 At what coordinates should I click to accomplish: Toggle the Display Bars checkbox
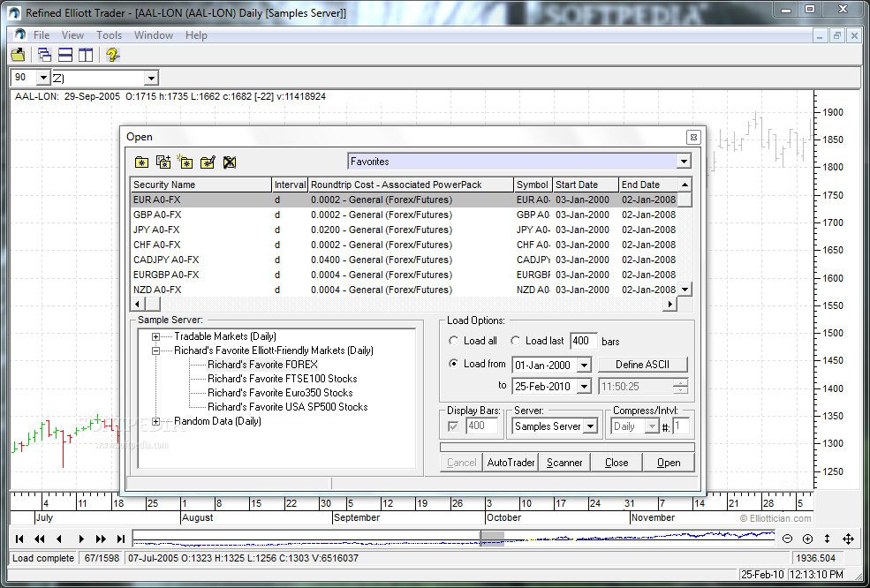coord(454,426)
